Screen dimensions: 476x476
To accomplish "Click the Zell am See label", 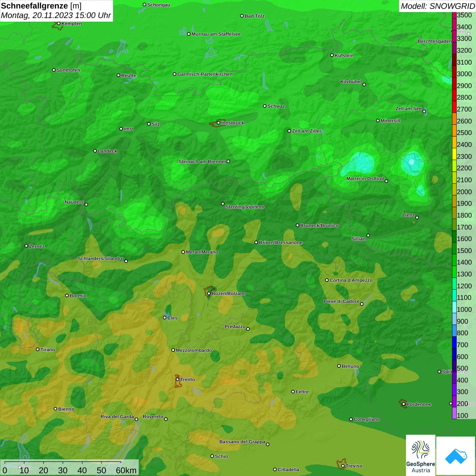I will click(x=408, y=108).
